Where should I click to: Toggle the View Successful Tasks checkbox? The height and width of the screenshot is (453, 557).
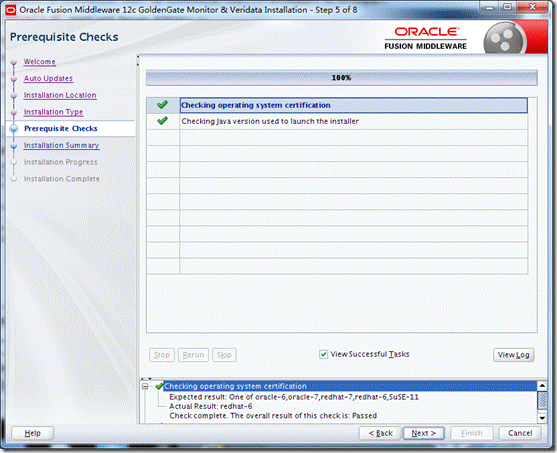[323, 354]
